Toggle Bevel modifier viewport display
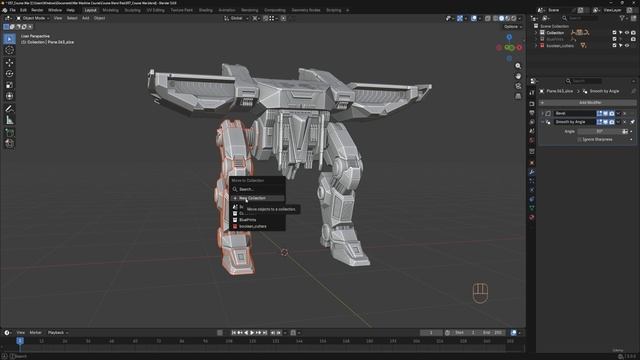The height and width of the screenshot is (360, 640). 606,113
